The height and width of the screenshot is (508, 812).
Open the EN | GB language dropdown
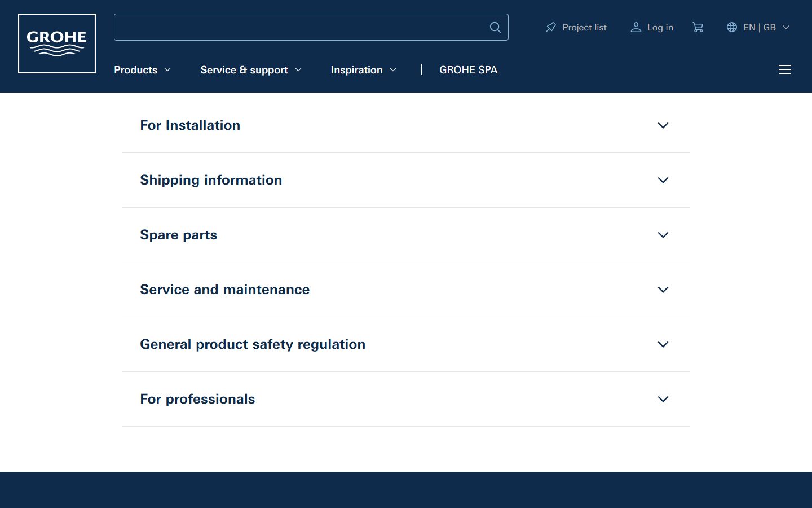758,27
